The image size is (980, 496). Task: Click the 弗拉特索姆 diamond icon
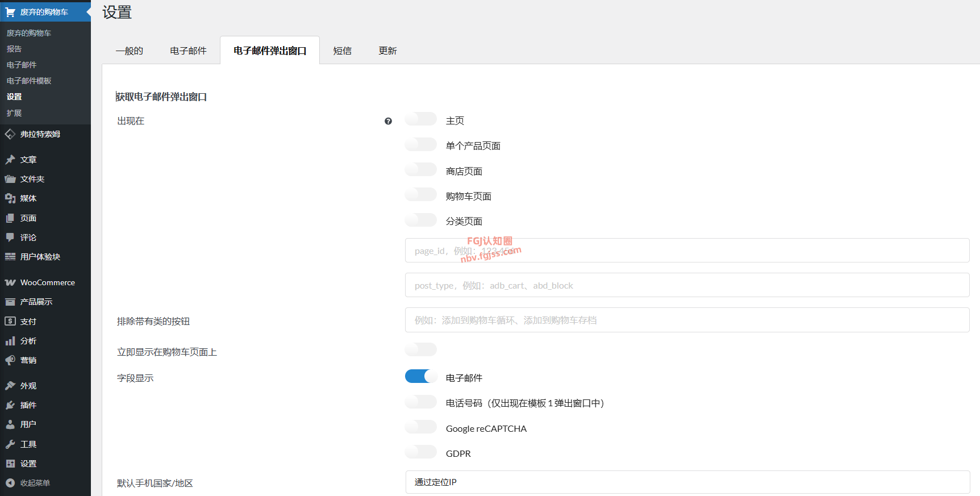click(10, 134)
